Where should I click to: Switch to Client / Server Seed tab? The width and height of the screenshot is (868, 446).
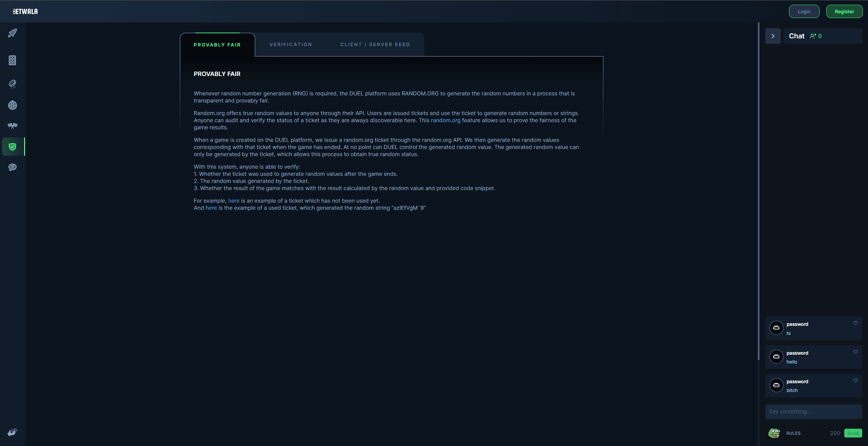[375, 44]
